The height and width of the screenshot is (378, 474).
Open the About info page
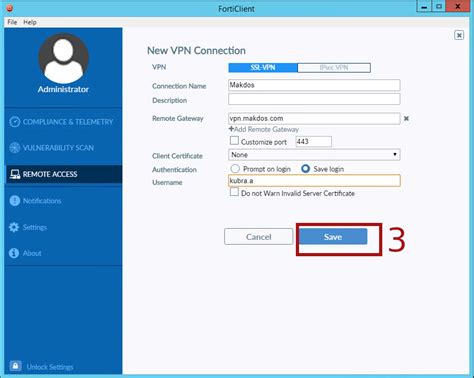25,253
